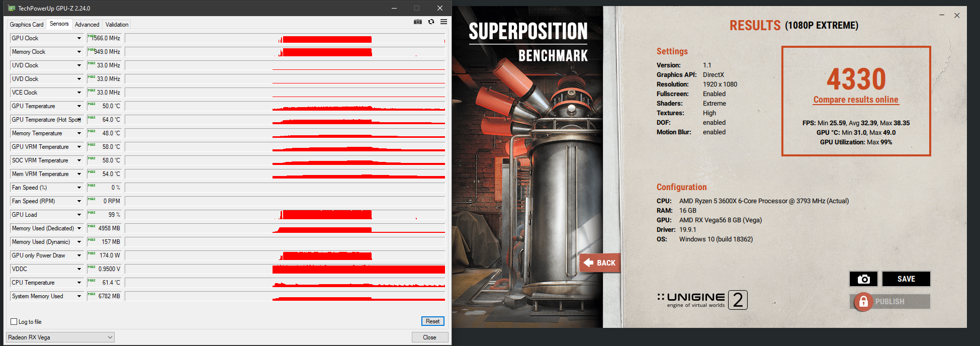
Task: Click the 6782 MB system memory value
Action: pyautogui.click(x=105, y=296)
